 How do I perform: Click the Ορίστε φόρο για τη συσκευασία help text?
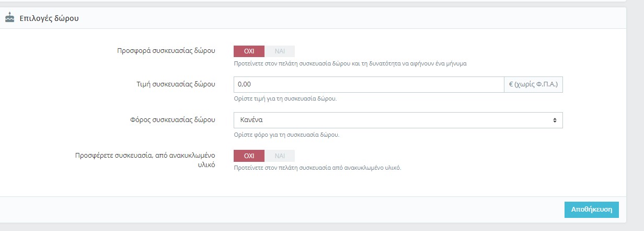tap(286, 135)
